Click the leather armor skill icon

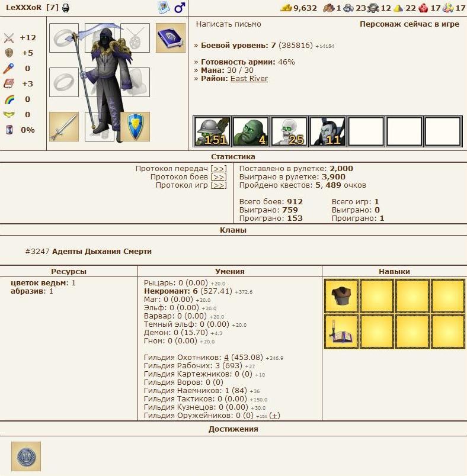[x=341, y=296]
